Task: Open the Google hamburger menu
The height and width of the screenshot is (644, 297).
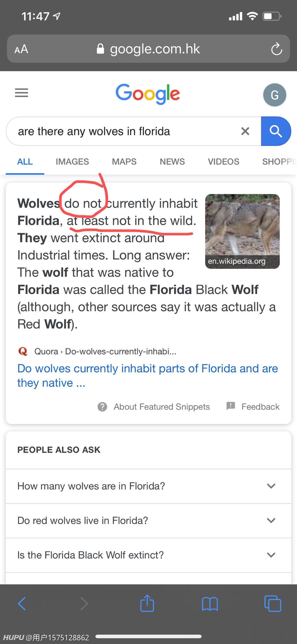Action: 21,93
